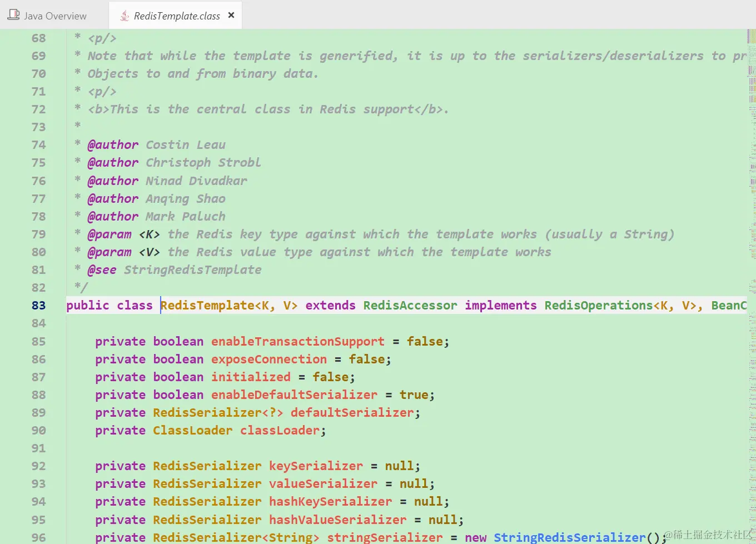Screen dimensions: 756x544
Task: Click RedisSerializer<?> type on line 89
Action: 218,412
